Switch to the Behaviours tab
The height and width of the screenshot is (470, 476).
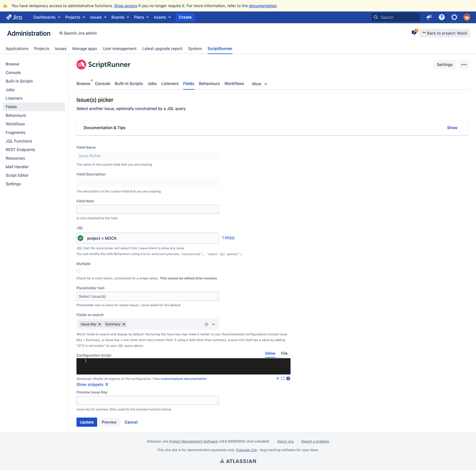pos(209,83)
